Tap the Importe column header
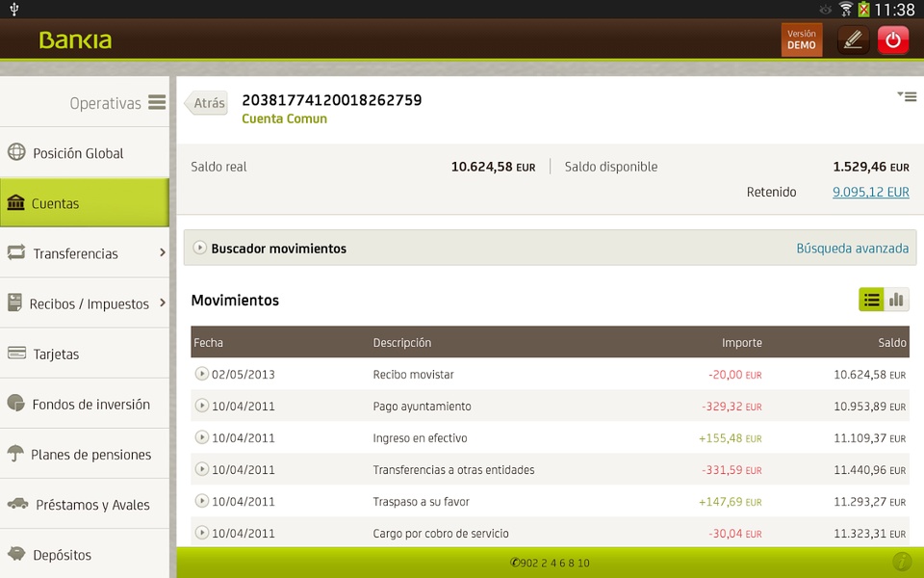Screen dimensions: 924x578 click(x=742, y=343)
